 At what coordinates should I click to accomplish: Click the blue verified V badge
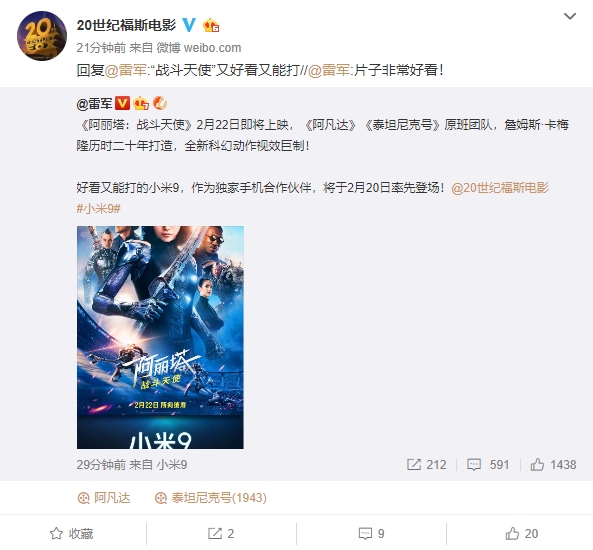coord(189,25)
